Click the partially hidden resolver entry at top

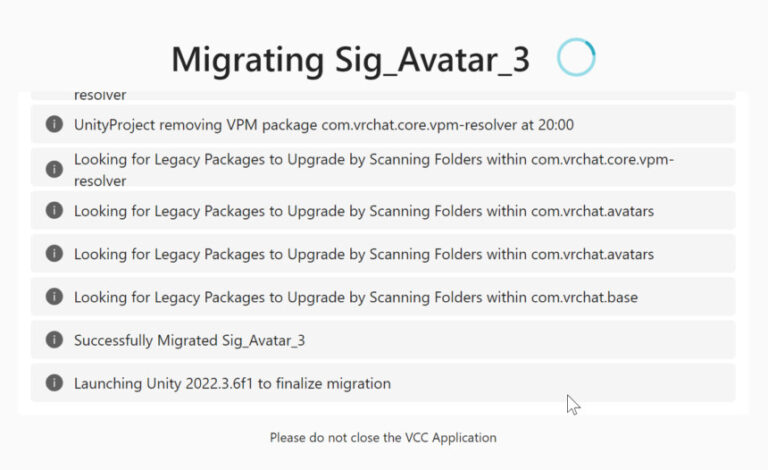(100, 96)
